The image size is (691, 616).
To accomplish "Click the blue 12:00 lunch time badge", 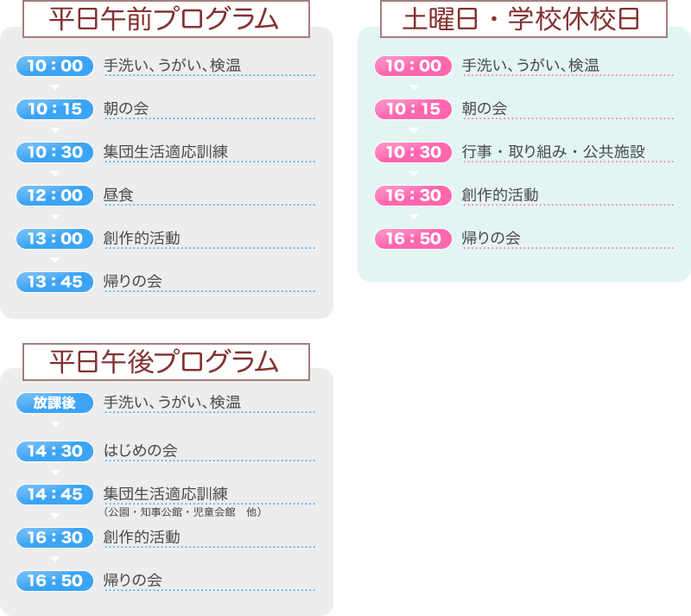I will (x=54, y=195).
